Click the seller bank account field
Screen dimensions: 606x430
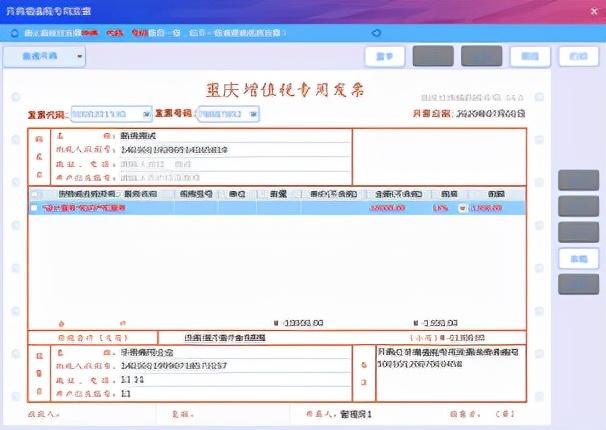(235, 394)
